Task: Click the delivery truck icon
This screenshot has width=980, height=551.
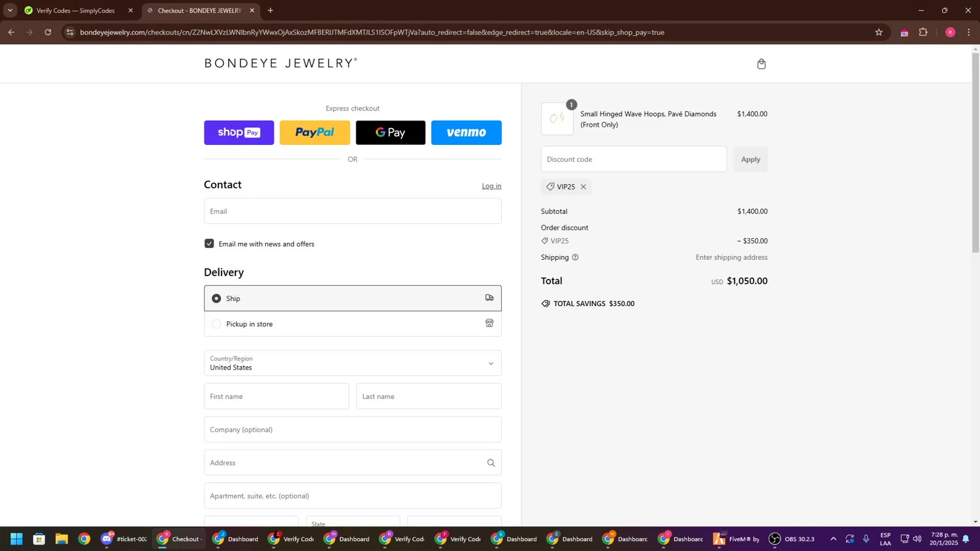Action: (489, 298)
